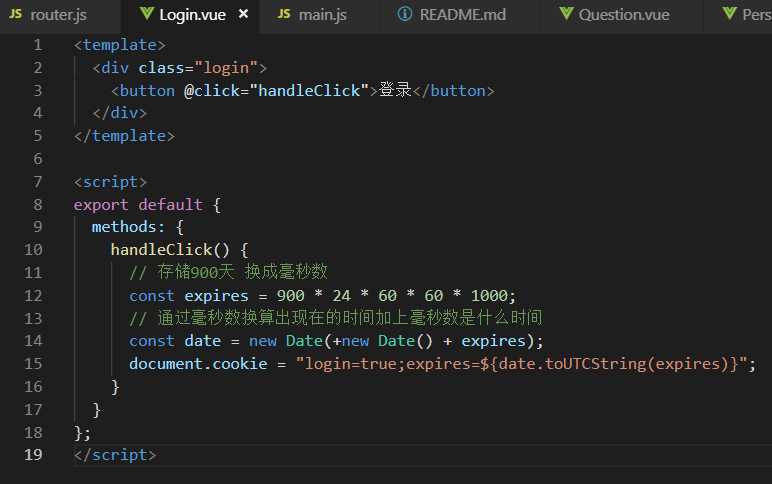Click the info icon on README.md tab
Screen dimensions: 772x484
[x=405, y=14]
